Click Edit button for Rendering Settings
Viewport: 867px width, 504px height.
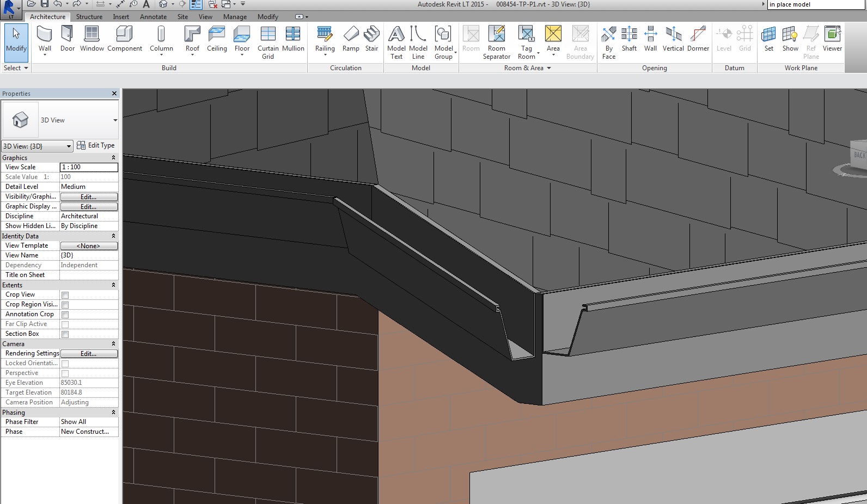tap(89, 354)
